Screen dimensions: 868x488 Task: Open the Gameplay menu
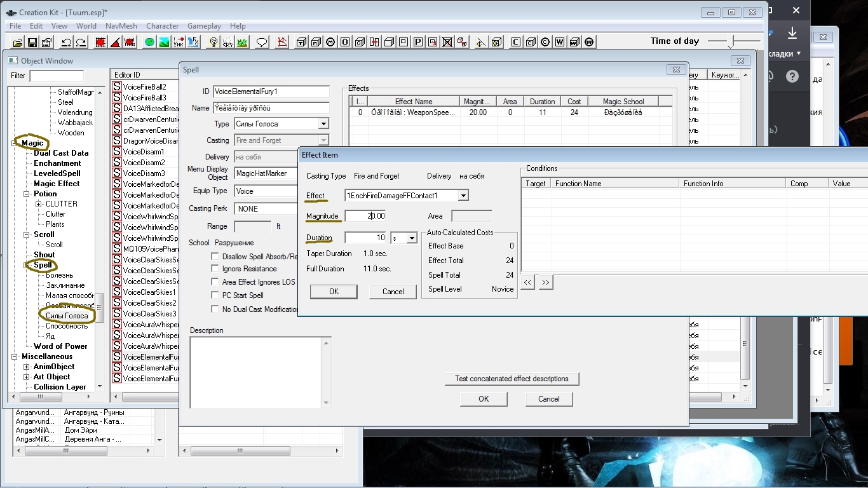(204, 26)
